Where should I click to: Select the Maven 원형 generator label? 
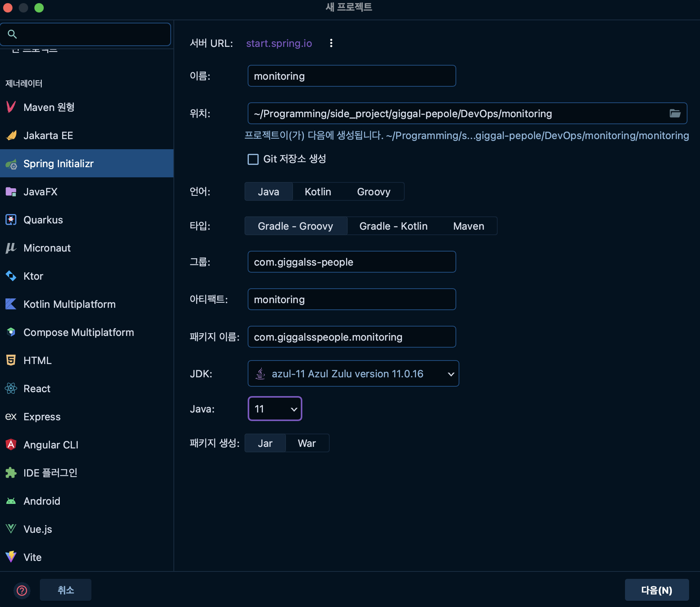(x=49, y=107)
